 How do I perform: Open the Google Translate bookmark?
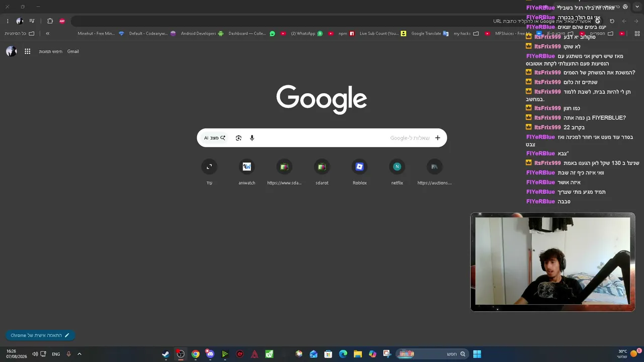(429, 34)
